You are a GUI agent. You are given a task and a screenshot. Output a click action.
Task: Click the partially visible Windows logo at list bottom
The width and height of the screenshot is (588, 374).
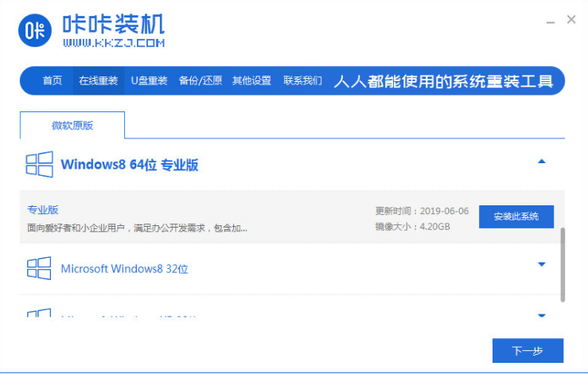(39, 314)
